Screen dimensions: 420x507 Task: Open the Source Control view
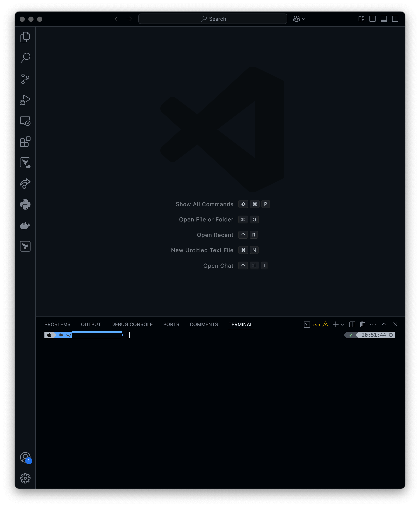pos(25,79)
